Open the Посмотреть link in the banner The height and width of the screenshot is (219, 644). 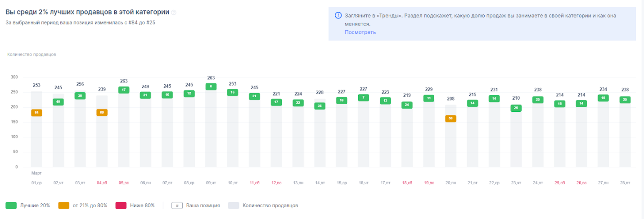(360, 32)
